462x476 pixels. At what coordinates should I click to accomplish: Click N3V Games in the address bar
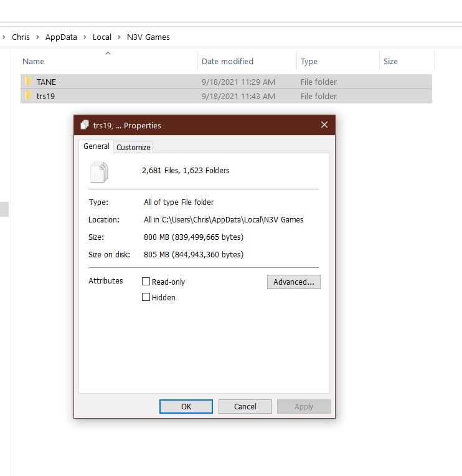tap(148, 37)
